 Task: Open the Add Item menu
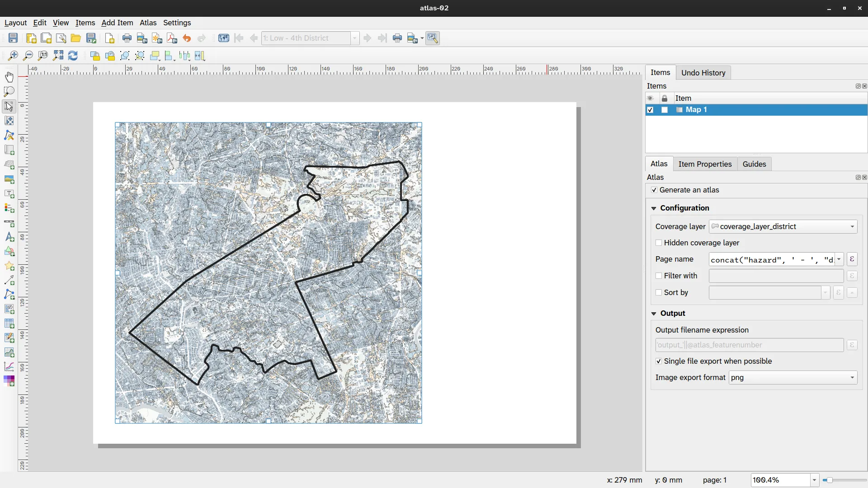(117, 23)
